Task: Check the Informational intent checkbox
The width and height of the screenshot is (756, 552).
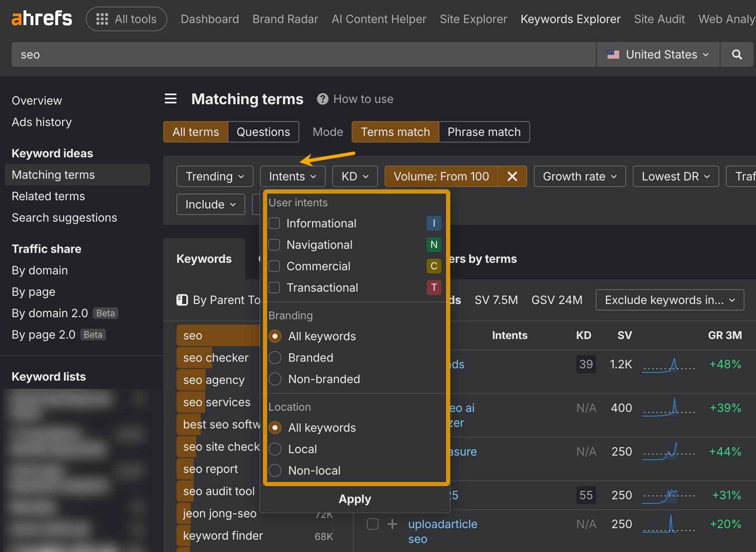Action: tap(274, 223)
